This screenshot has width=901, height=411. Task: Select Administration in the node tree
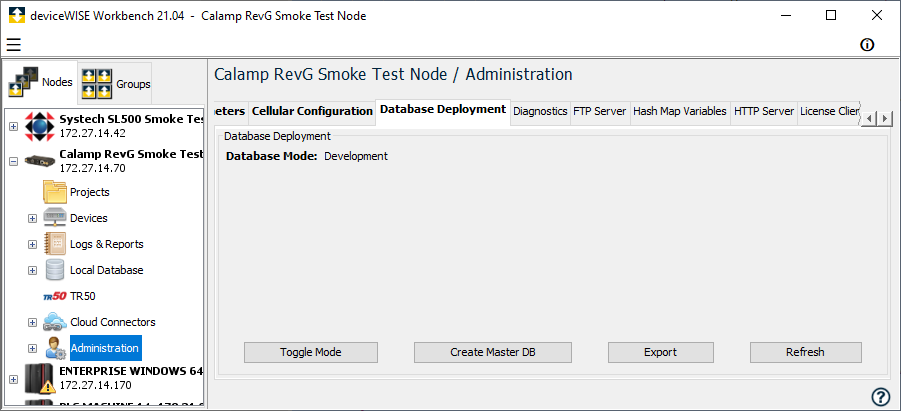pyautogui.click(x=106, y=348)
